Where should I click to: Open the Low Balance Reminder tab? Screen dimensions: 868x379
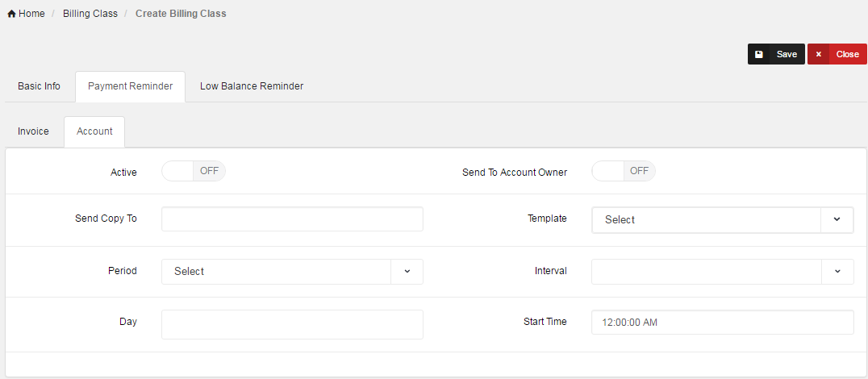252,86
